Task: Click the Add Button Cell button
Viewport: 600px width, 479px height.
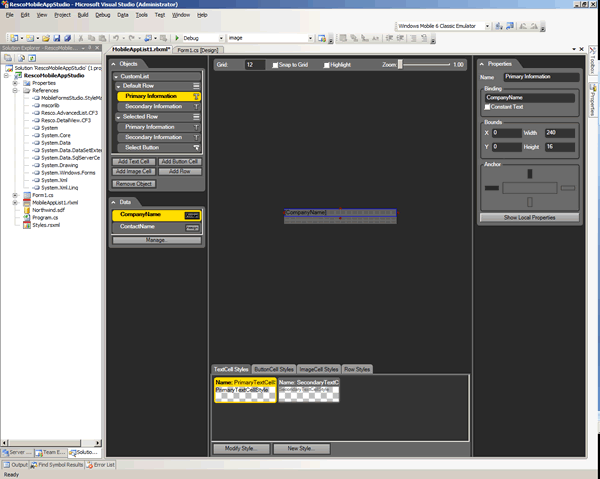Action: (x=179, y=161)
